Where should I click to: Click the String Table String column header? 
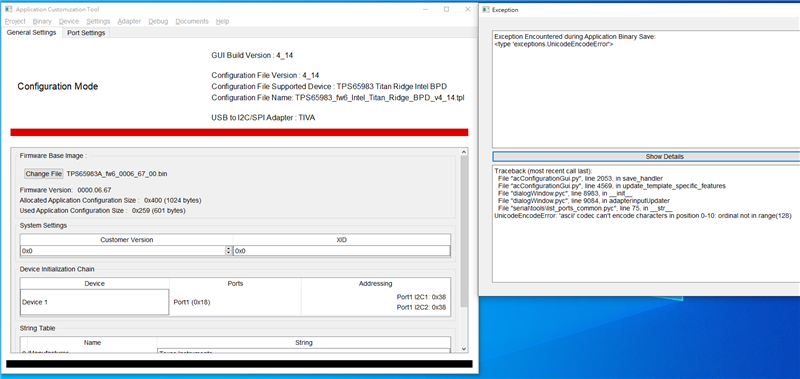coord(304,343)
